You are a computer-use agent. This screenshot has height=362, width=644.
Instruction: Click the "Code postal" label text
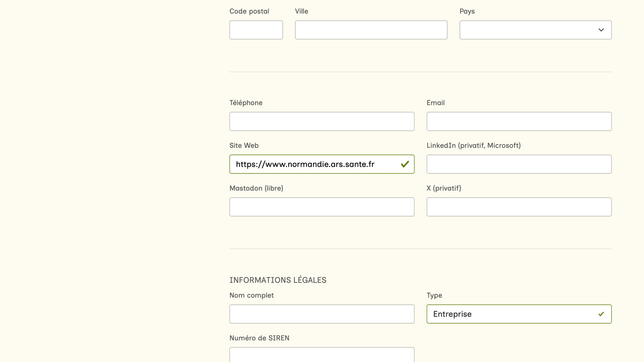(x=249, y=11)
